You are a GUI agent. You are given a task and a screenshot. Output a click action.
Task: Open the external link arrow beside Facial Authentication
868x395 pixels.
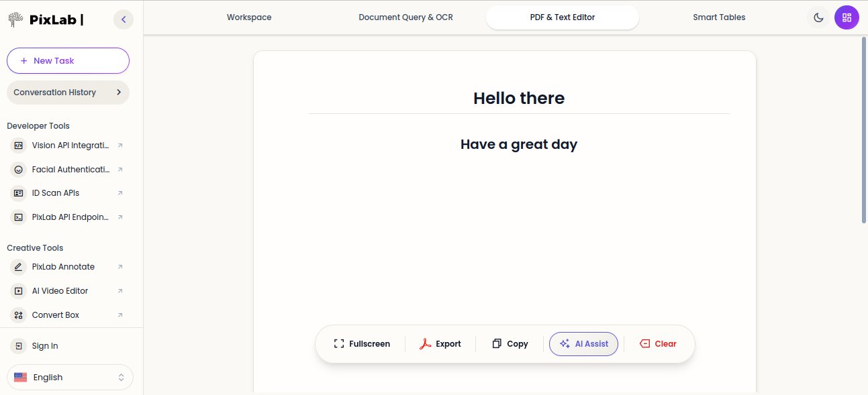click(x=120, y=170)
